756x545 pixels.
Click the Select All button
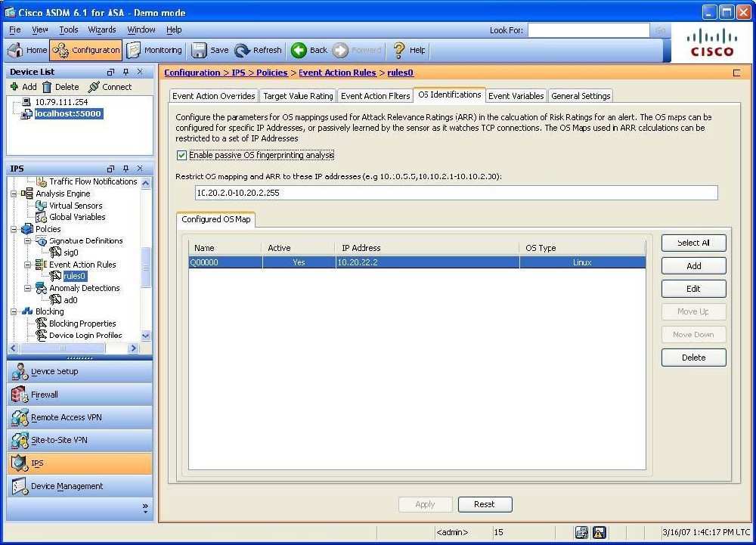pyautogui.click(x=693, y=243)
